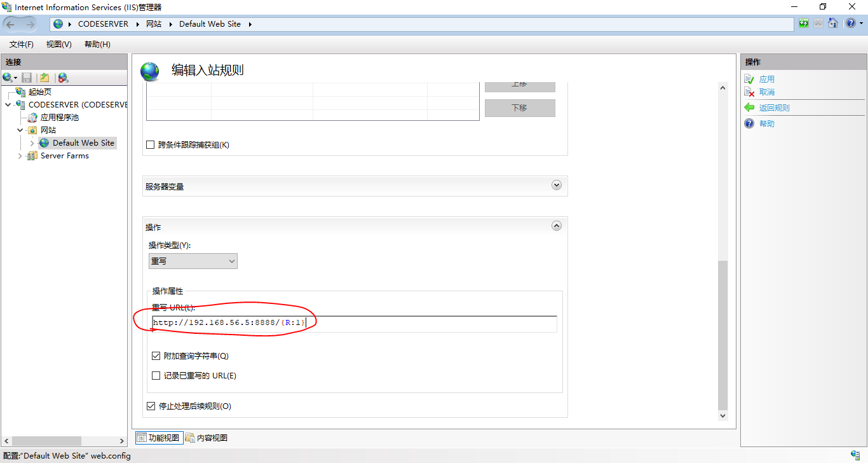Open the 文件(F) menu
Screen dimensions: 868x463
click(x=22, y=45)
